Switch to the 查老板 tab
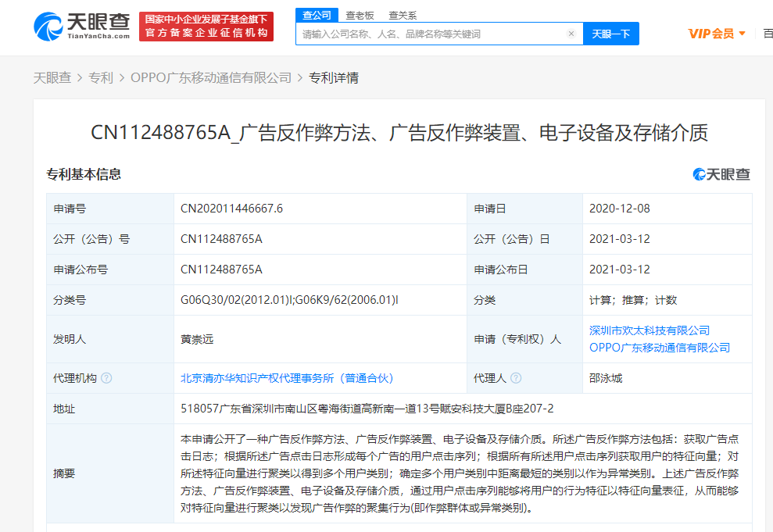Image resolution: width=773 pixels, height=532 pixels. 360,16
